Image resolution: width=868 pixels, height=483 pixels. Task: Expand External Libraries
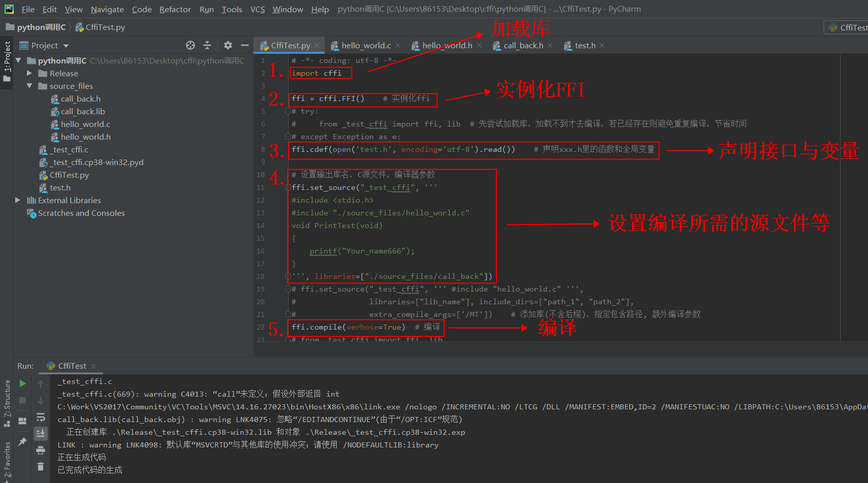(18, 200)
